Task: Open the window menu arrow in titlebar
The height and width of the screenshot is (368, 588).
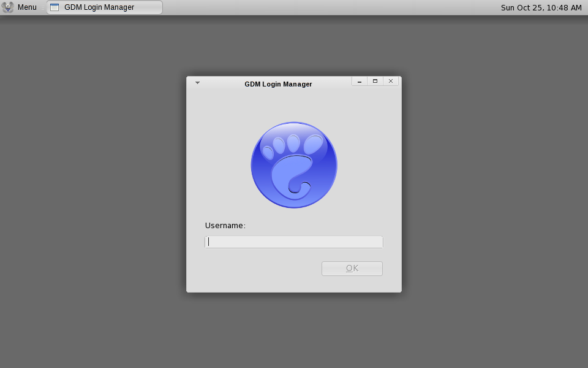Action: (x=198, y=83)
